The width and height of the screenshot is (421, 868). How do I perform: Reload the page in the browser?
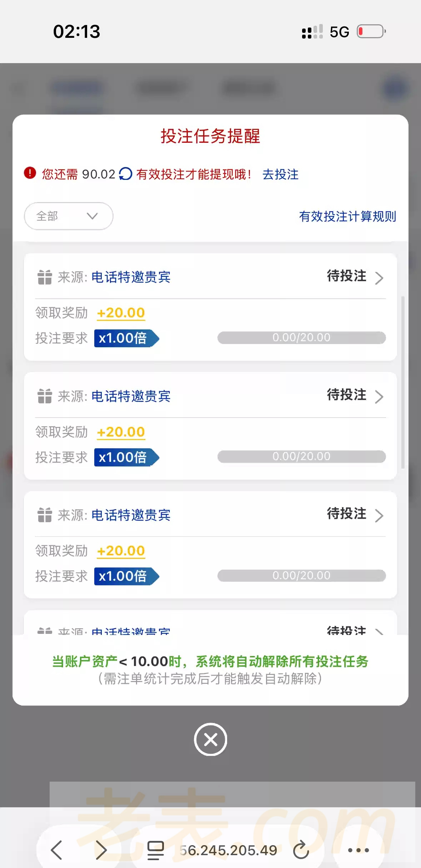[301, 850]
